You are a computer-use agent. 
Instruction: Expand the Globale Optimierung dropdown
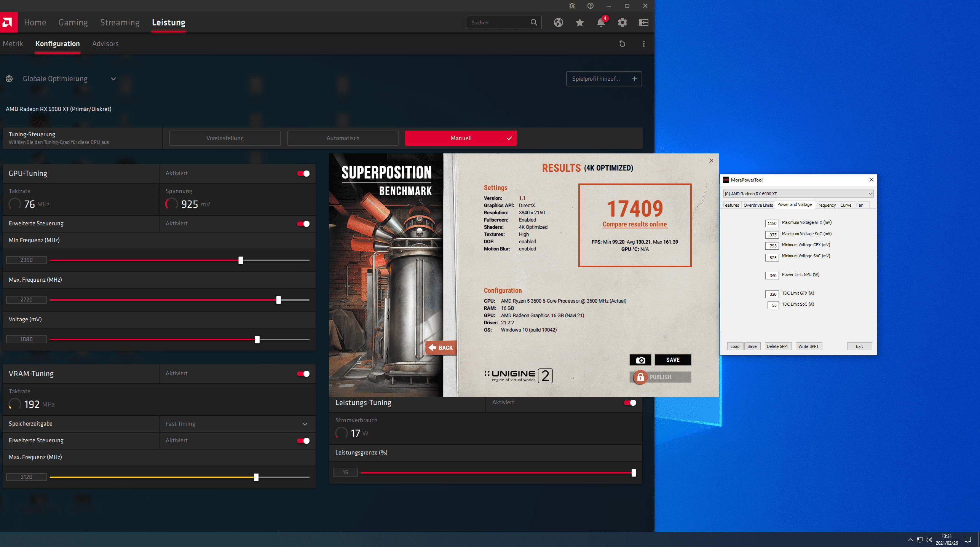[x=113, y=79]
